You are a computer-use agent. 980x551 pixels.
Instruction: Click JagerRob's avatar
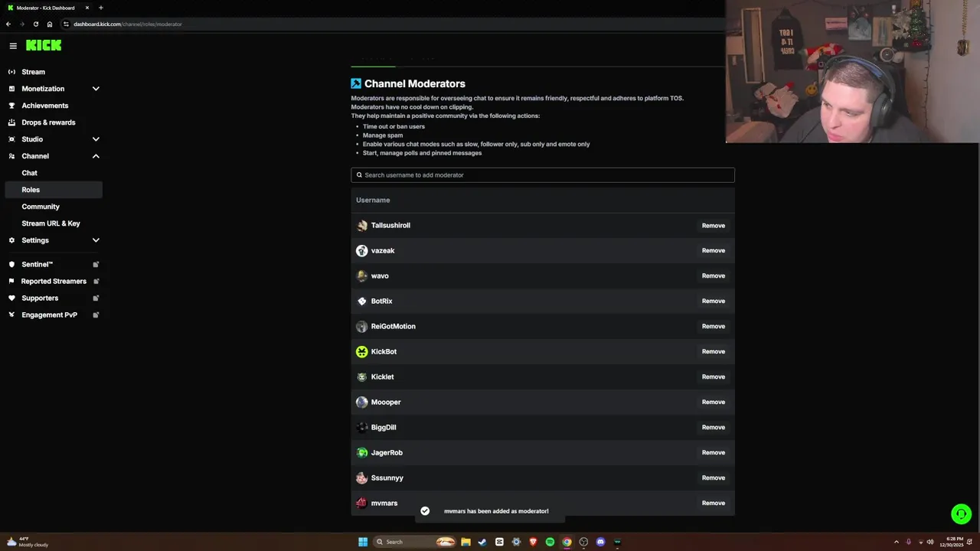click(362, 452)
